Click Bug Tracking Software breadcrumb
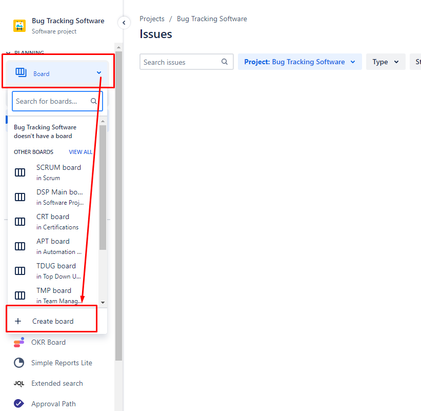 coord(212,19)
